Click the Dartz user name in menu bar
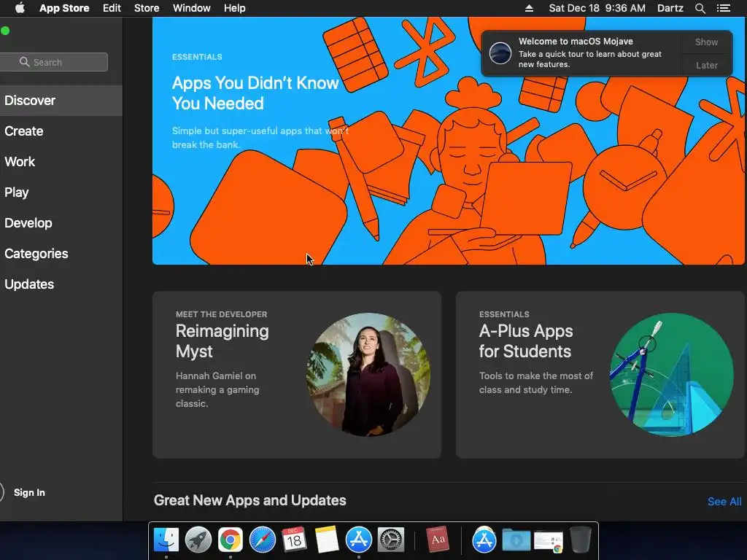747x560 pixels. [x=670, y=8]
